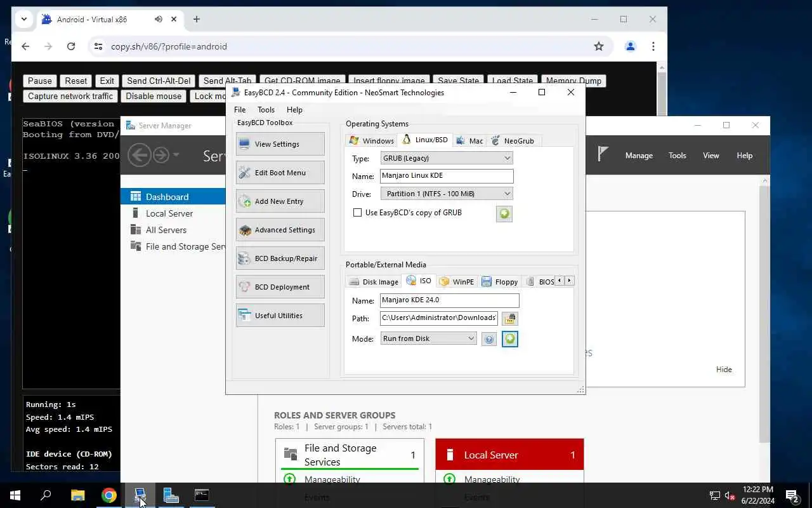The height and width of the screenshot is (508, 812).
Task: Open BCD Deployment section
Action: [280, 287]
